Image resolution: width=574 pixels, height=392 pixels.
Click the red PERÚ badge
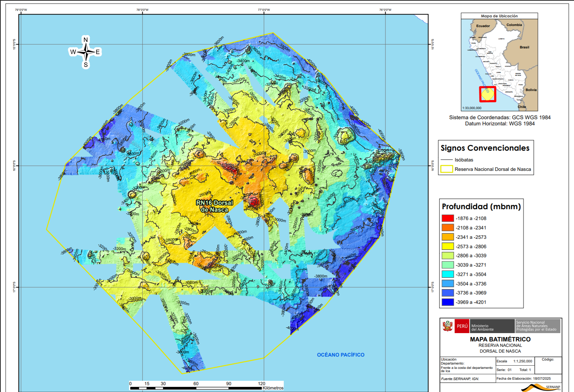(x=462, y=326)
